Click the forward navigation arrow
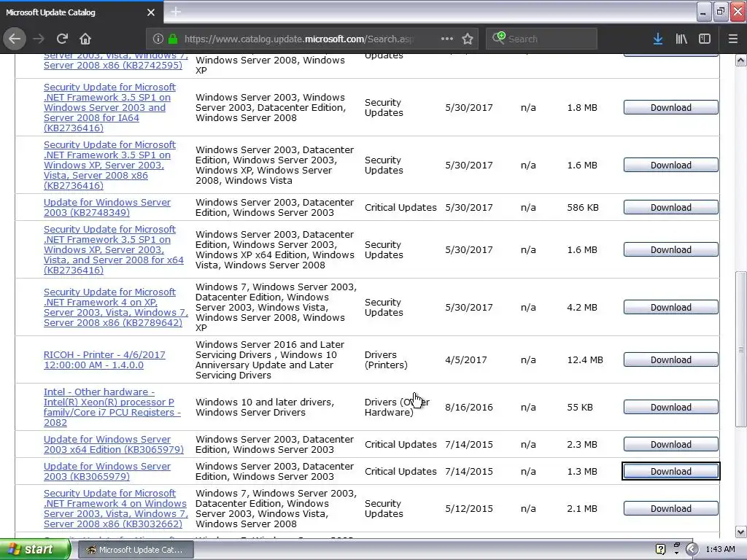This screenshot has height=560, width=747. 39,39
